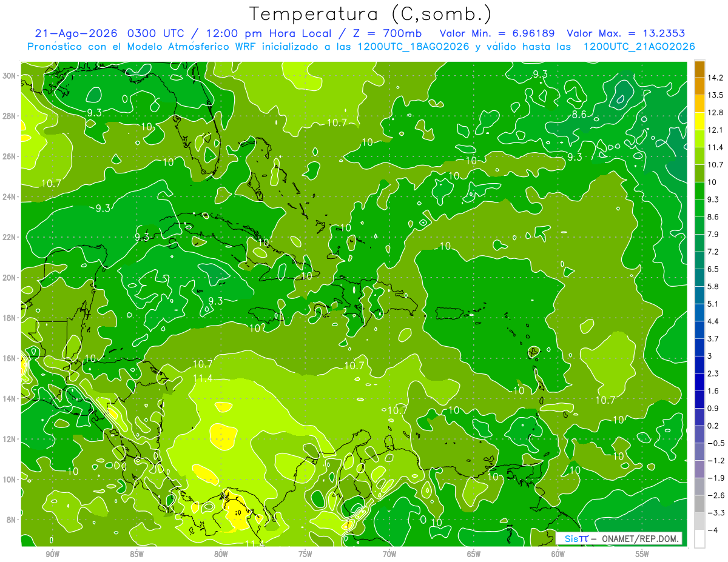The width and height of the screenshot is (728, 562).
Task: Click the '2.3' label on the color scale
Action: tap(713, 373)
